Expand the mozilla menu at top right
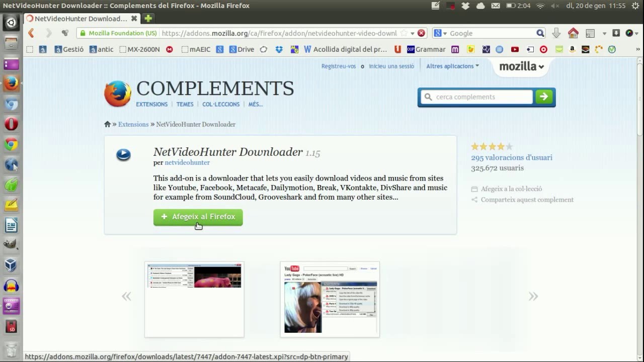 520,66
